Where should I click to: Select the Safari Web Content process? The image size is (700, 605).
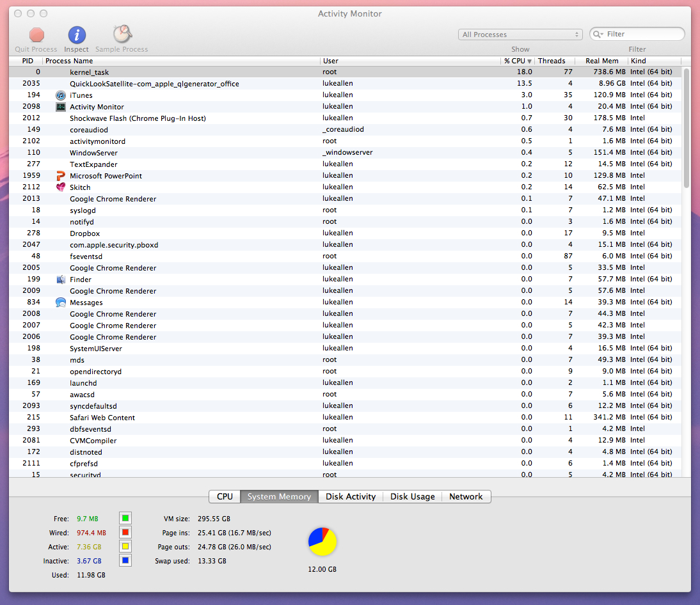(x=345, y=417)
